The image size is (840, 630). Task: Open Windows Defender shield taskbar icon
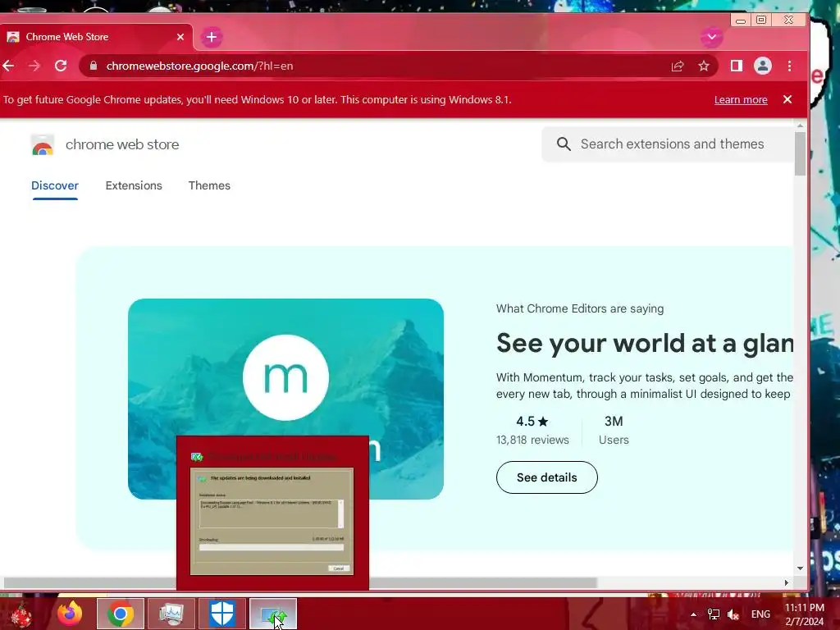pos(222,614)
